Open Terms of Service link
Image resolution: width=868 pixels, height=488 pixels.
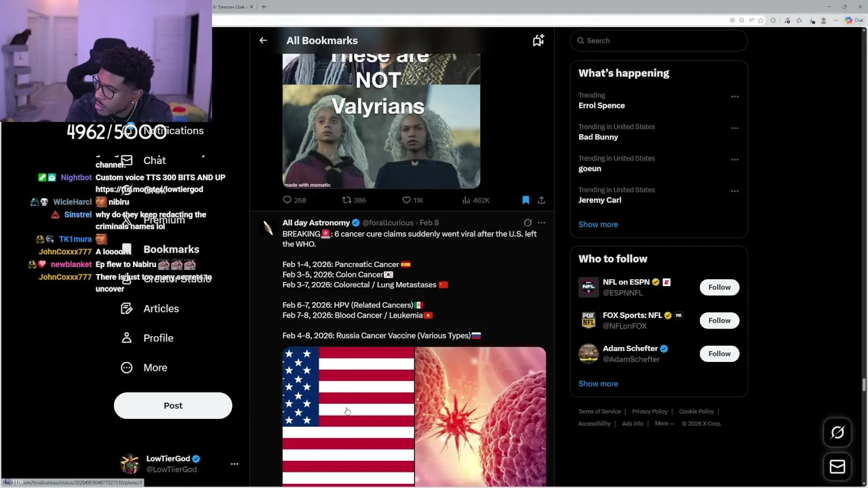coord(599,411)
